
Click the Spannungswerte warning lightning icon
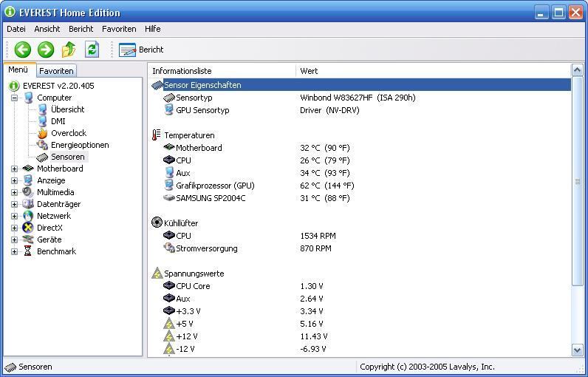tap(157, 273)
